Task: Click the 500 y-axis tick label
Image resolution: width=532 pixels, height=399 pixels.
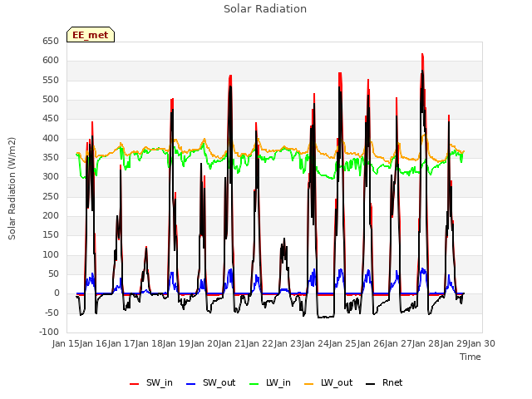Action: (x=51, y=100)
